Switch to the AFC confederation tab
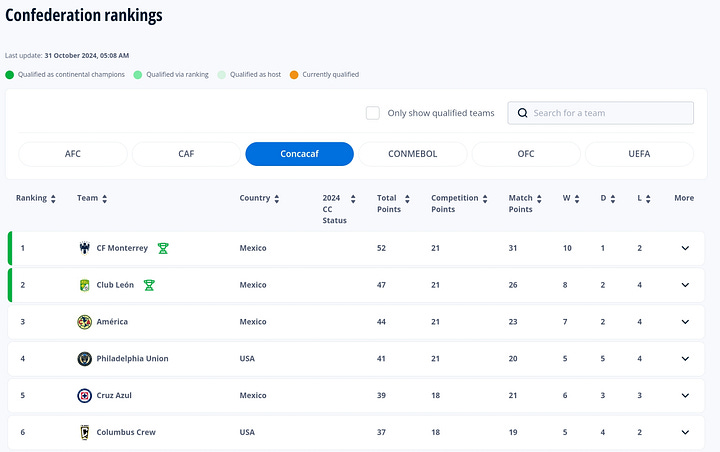This screenshot has height=452, width=720. pos(73,154)
